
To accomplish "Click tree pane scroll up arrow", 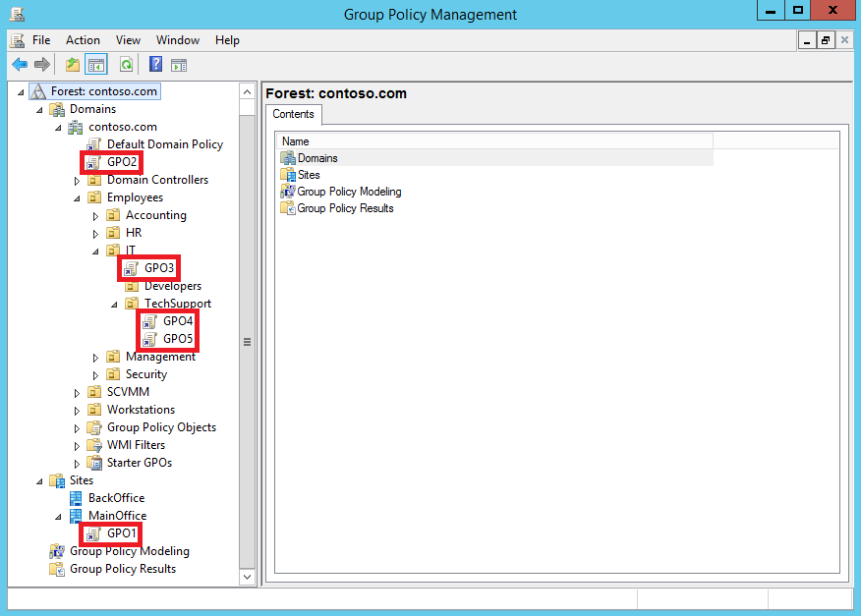I will 247,91.
